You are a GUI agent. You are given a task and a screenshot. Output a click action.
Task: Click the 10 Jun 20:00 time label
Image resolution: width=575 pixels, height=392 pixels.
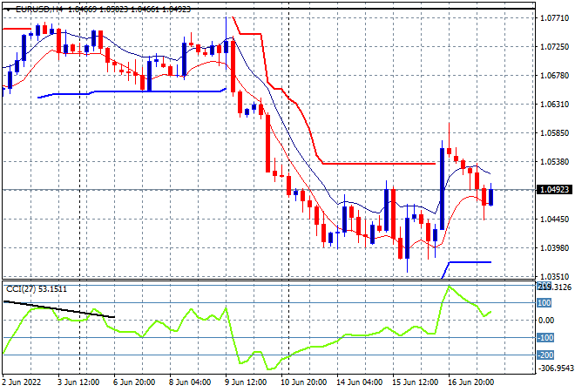pos(303,382)
